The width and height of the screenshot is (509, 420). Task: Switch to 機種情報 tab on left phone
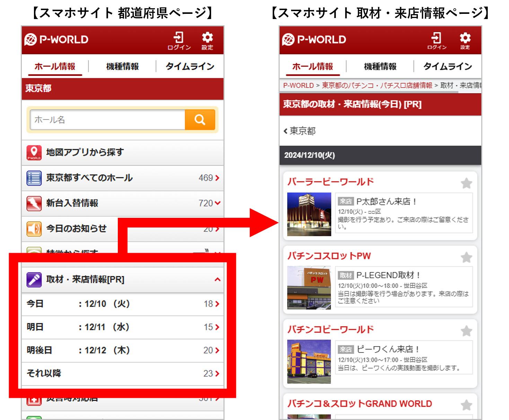[122, 66]
